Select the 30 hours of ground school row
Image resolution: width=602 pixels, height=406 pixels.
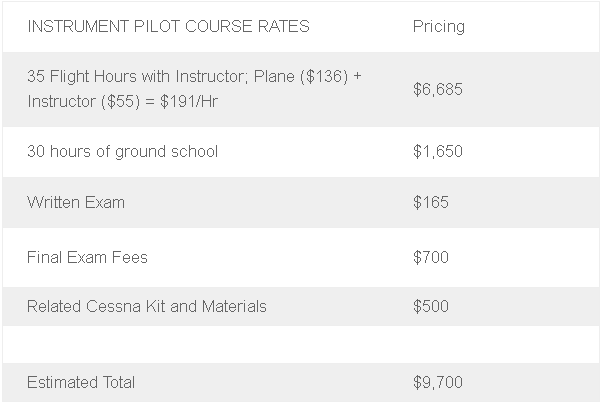[301, 152]
